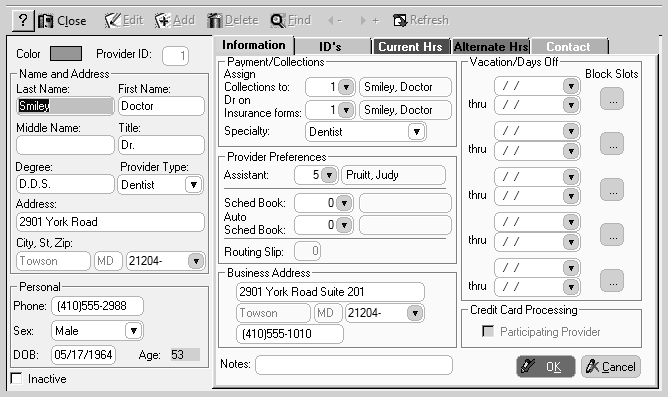The height and width of the screenshot is (397, 668).
Task: Click the personal Phone field
Action: 98,306
